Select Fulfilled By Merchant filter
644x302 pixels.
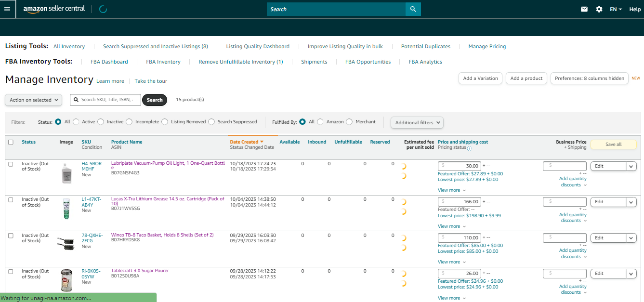click(x=349, y=122)
